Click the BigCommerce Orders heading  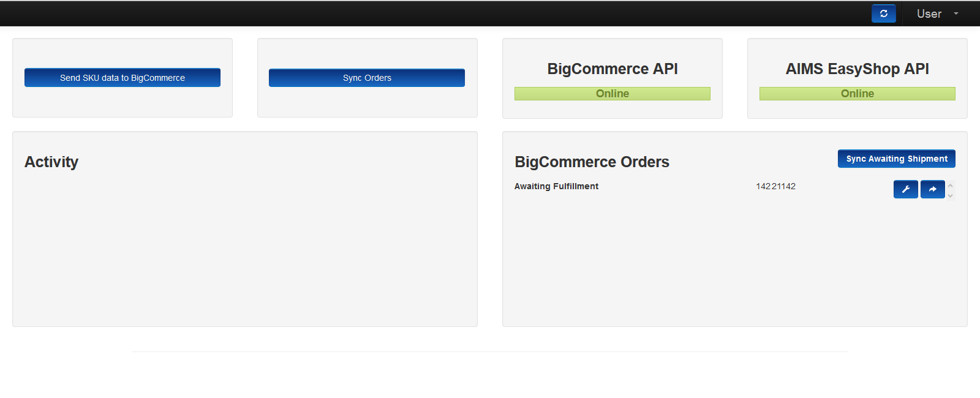tap(592, 162)
